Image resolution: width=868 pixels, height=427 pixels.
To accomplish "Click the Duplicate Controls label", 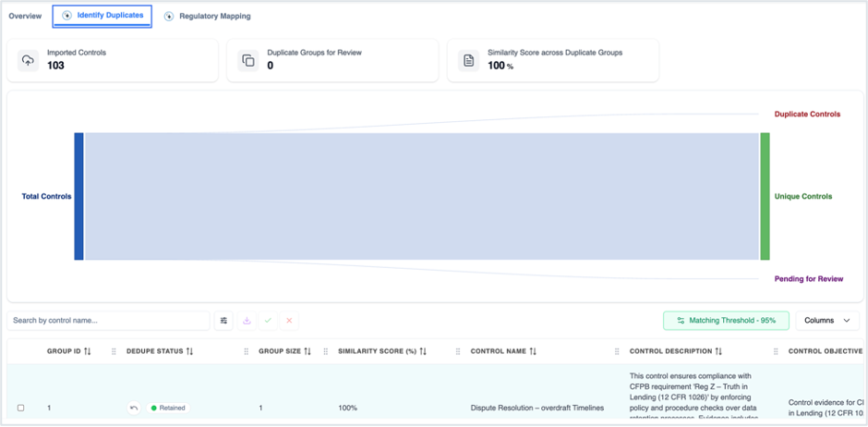I will [x=807, y=114].
